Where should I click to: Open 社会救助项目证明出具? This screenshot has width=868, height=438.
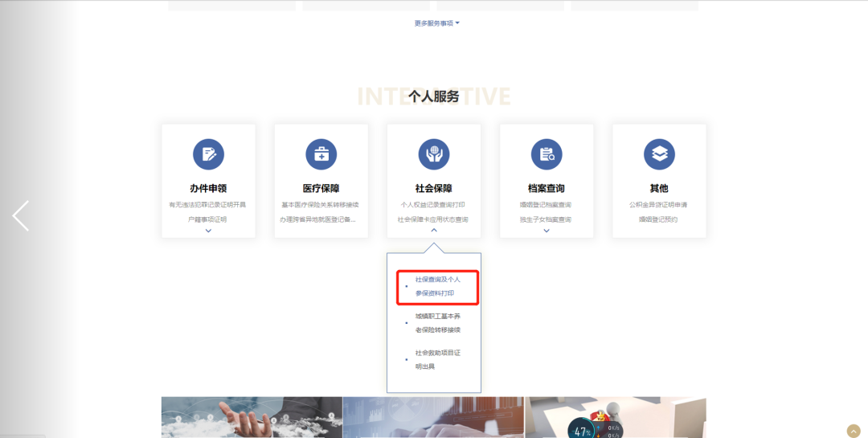[x=437, y=359]
